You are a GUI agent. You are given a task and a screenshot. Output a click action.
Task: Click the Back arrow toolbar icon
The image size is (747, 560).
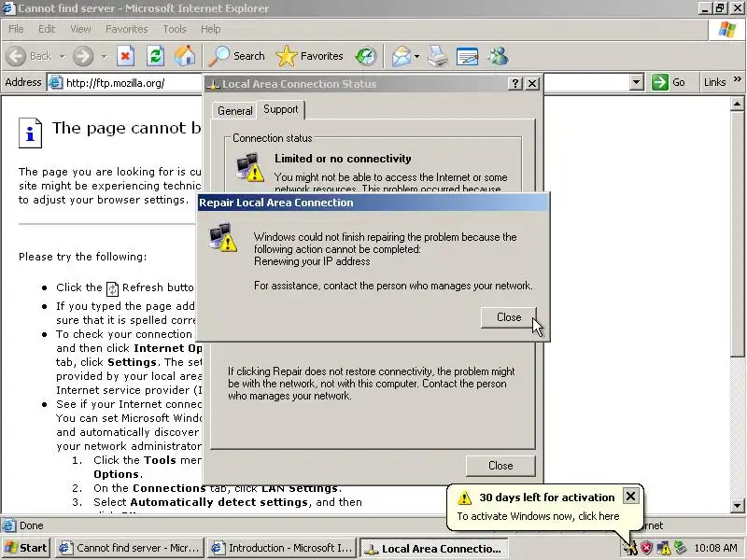click(x=16, y=56)
